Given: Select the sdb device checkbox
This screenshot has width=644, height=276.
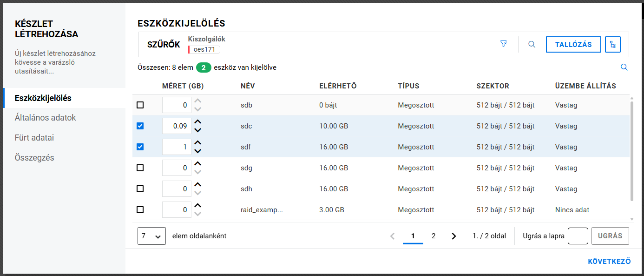Looking at the screenshot, I should click(140, 105).
